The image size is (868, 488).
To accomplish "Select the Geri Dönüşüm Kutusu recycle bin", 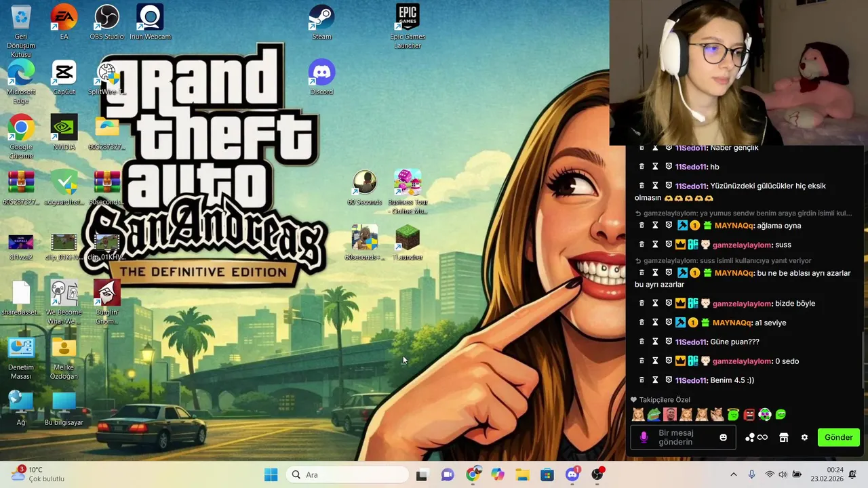I will pyautogui.click(x=21, y=30).
